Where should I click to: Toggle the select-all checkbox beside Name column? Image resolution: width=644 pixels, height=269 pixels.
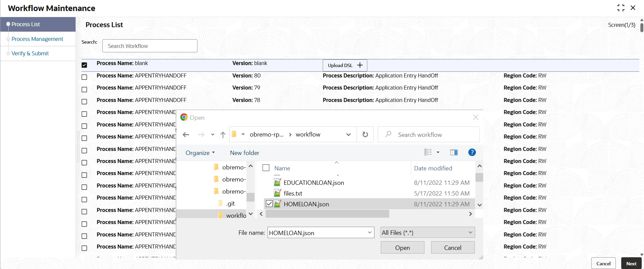pos(266,168)
